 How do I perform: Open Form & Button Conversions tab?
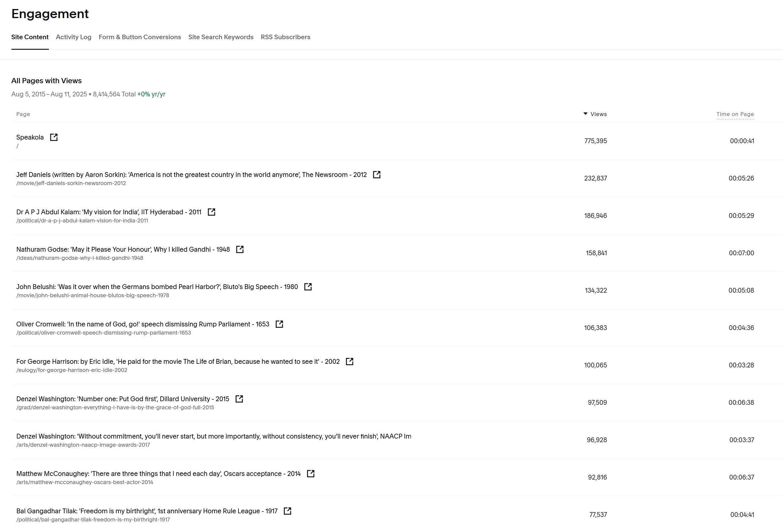pyautogui.click(x=140, y=37)
